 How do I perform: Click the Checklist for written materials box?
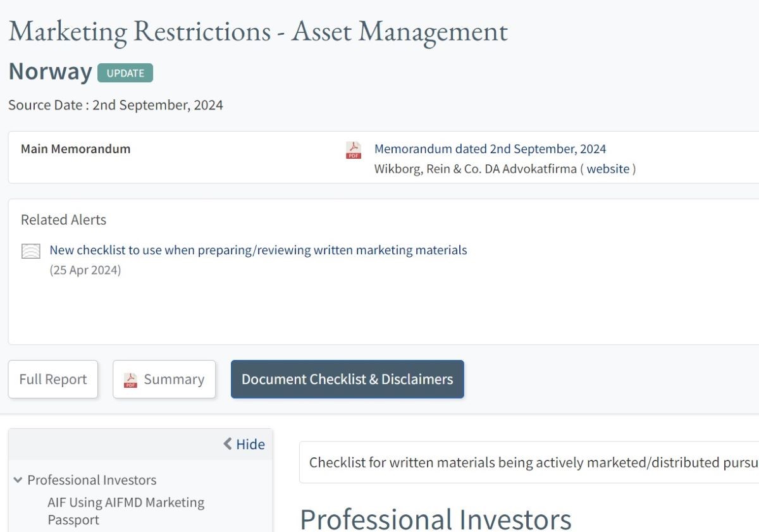(531, 462)
